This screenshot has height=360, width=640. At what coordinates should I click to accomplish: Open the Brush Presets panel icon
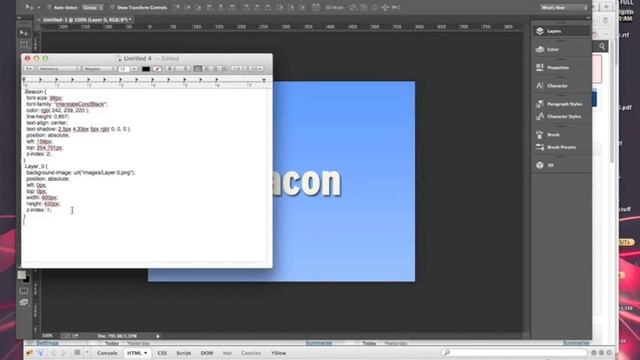click(540, 147)
